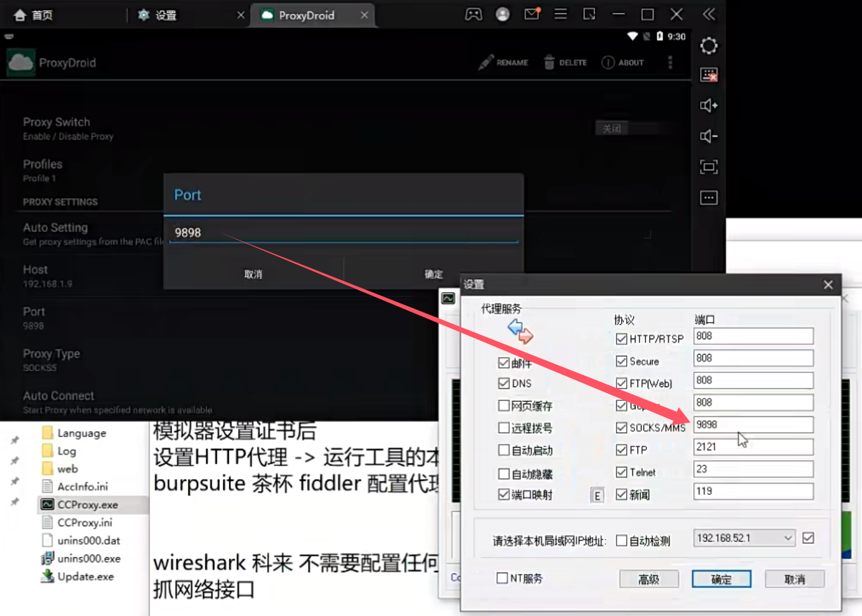
Task: Switch to the 设置 tab
Action: (166, 15)
